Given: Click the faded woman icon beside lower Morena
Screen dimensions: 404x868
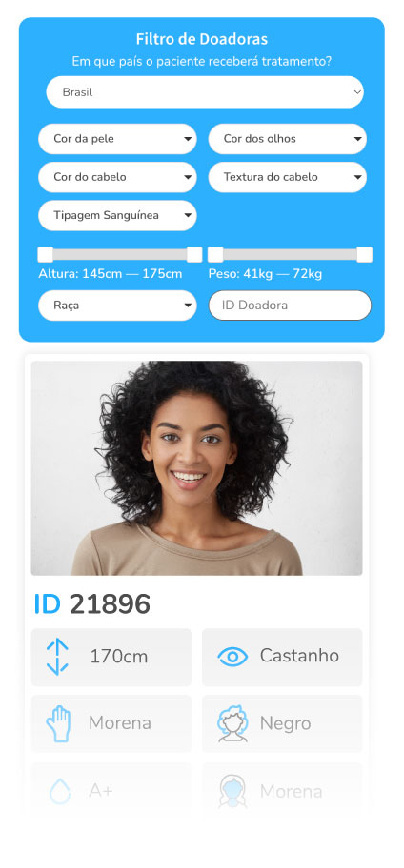Looking at the screenshot, I should pos(232,791).
